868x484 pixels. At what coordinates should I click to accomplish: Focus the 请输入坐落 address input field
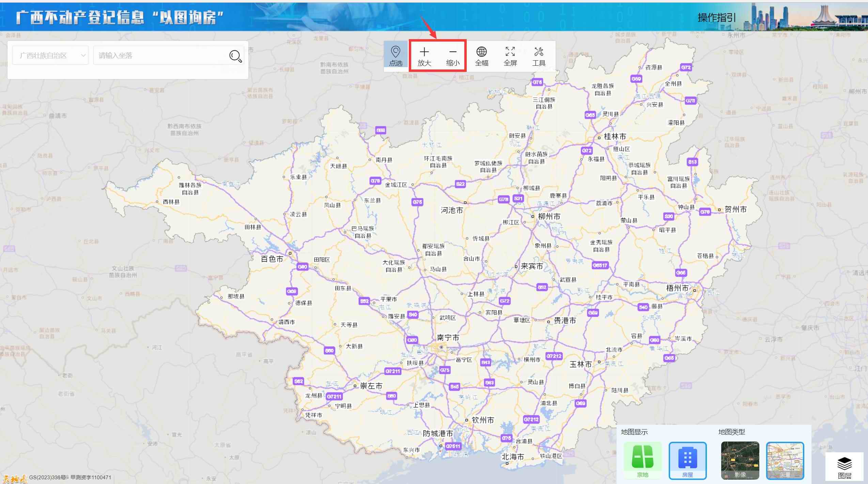coord(160,56)
